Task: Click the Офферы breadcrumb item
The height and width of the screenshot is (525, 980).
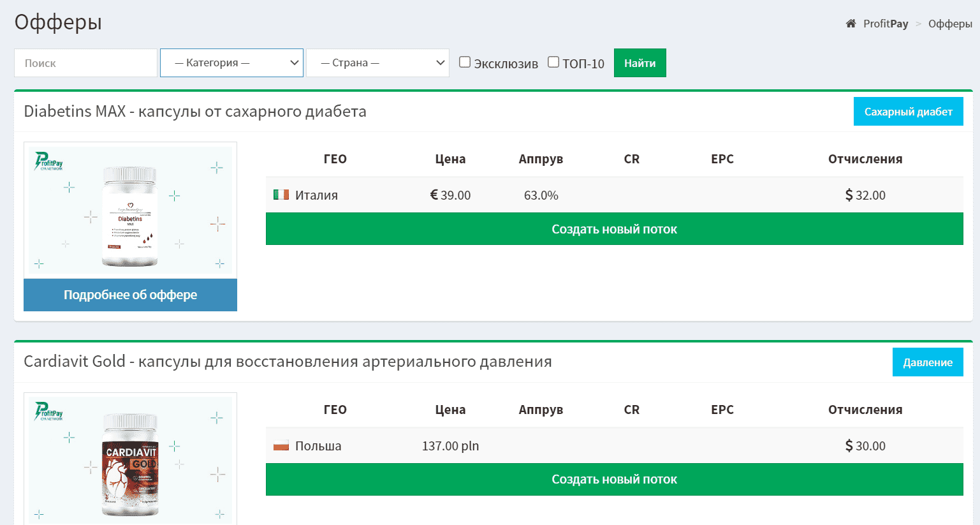Action: click(950, 24)
